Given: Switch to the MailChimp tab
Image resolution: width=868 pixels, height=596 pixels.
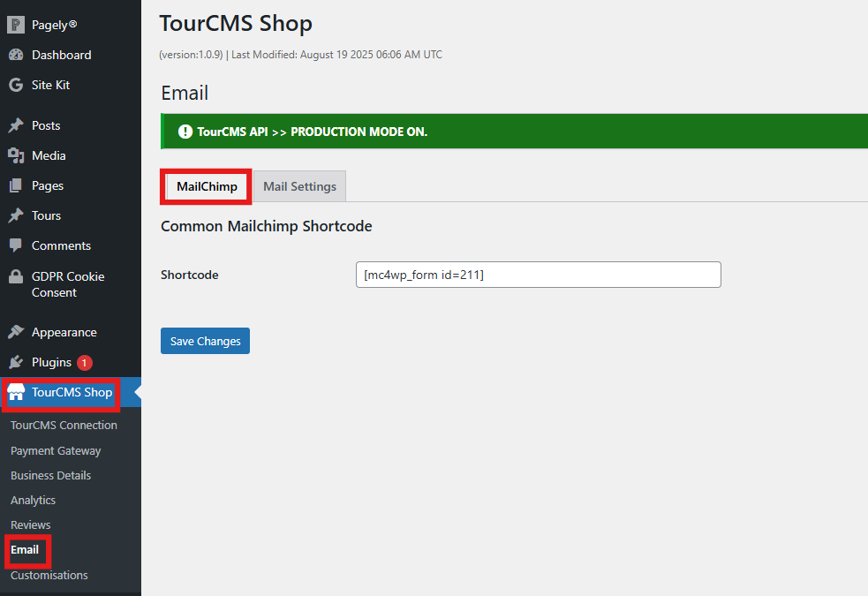Looking at the screenshot, I should point(207,186).
